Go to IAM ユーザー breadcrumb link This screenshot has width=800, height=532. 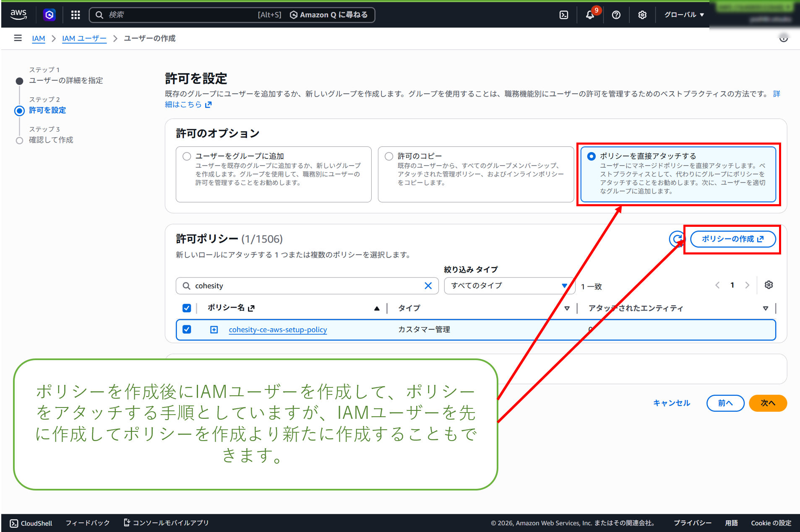coord(84,39)
